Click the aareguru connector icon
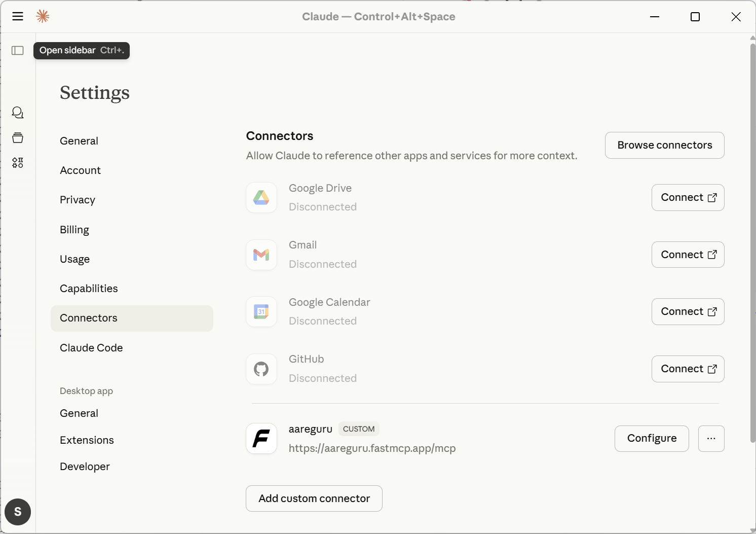The height and width of the screenshot is (534, 756). click(x=261, y=438)
